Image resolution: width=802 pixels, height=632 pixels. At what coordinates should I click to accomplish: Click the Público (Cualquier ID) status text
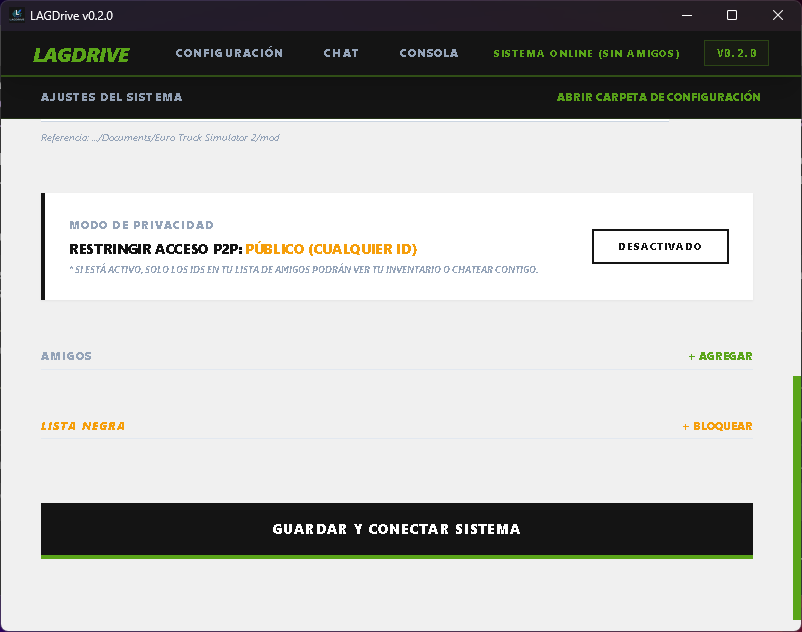coord(331,248)
